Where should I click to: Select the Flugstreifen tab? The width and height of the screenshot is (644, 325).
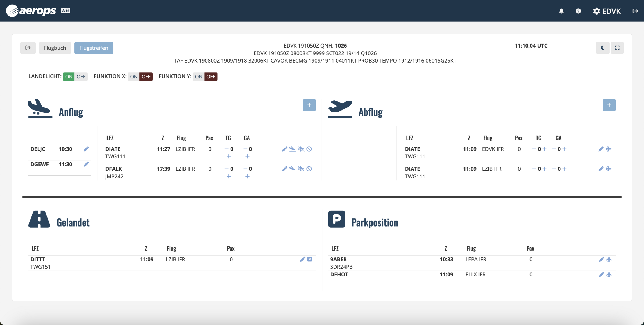tap(94, 48)
